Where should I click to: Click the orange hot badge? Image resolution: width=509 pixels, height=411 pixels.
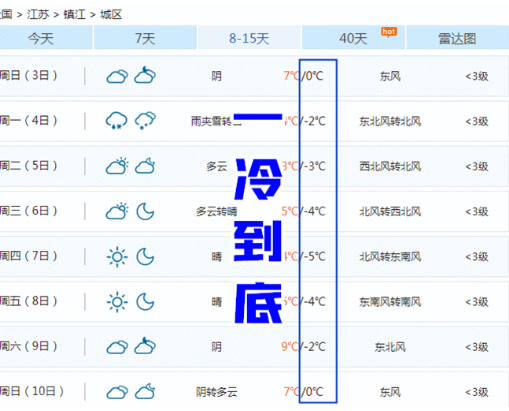pos(389,32)
